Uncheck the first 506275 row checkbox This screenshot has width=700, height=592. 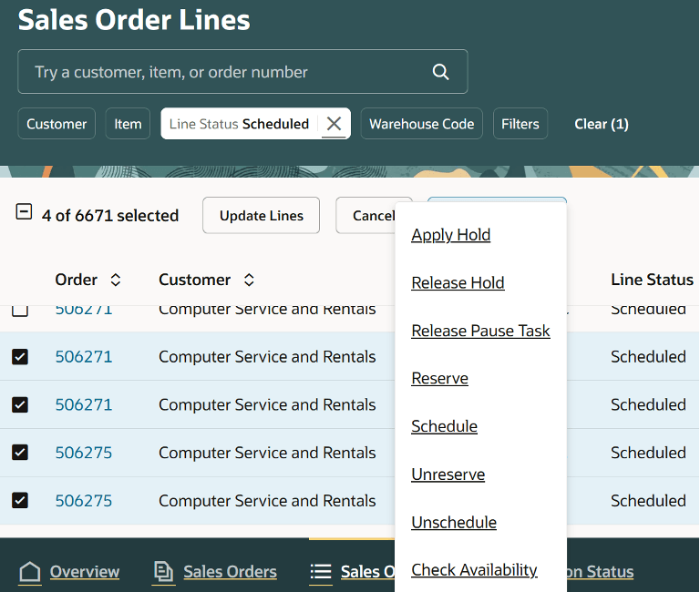pyautogui.click(x=20, y=453)
